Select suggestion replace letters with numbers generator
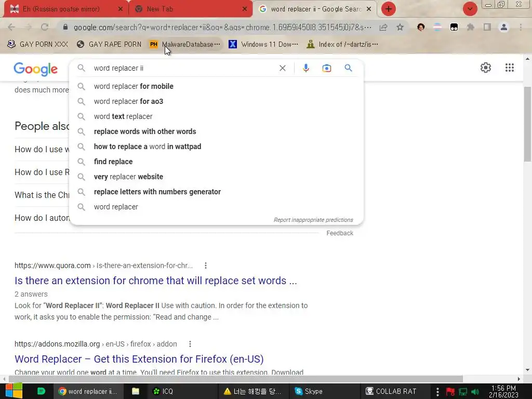The height and width of the screenshot is (399, 532). 216,192
